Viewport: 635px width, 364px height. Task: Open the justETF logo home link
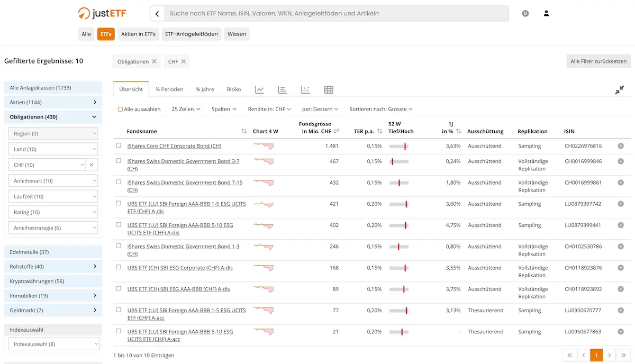(102, 13)
